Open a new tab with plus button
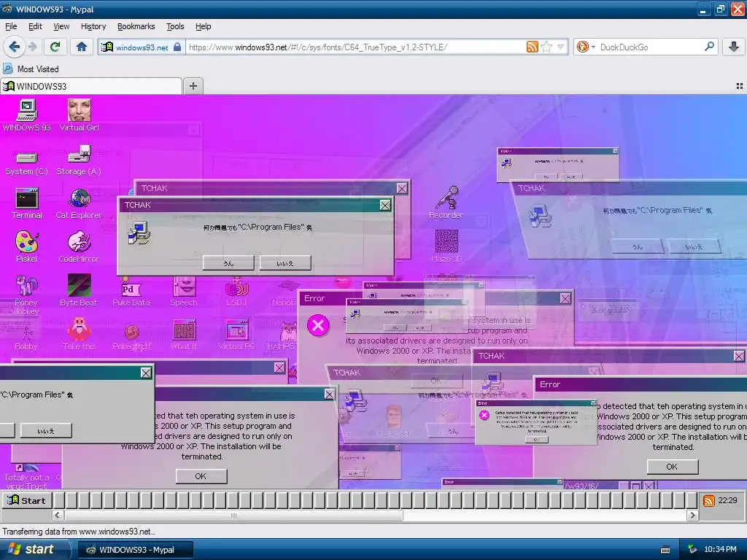This screenshot has width=747, height=560. (193, 86)
